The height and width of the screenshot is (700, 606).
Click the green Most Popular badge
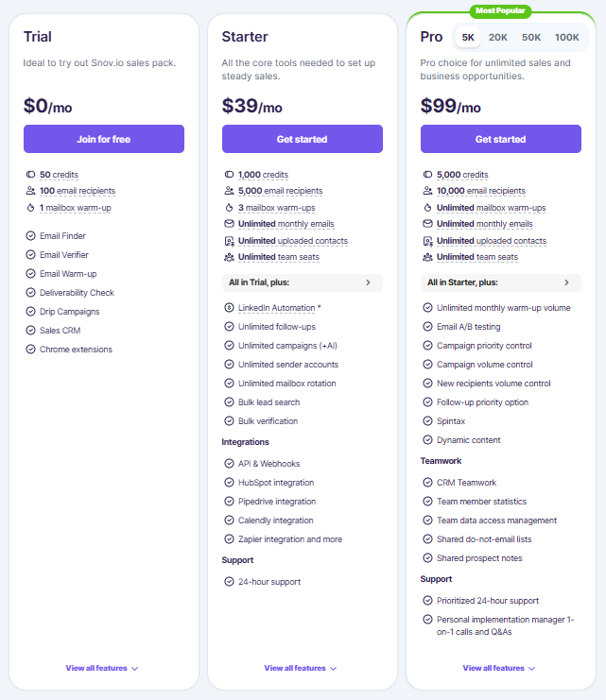(500, 11)
